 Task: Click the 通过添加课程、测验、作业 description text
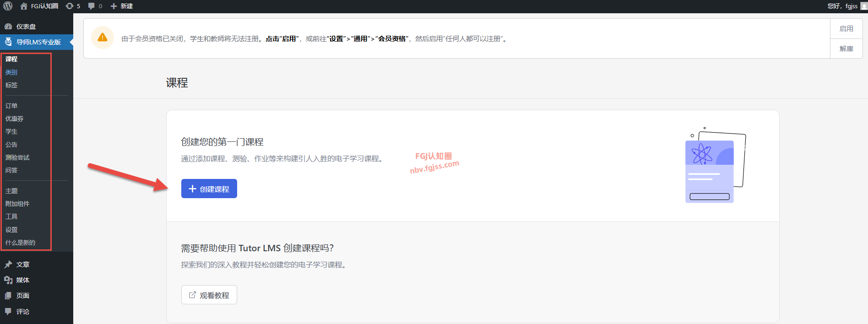pyautogui.click(x=283, y=159)
